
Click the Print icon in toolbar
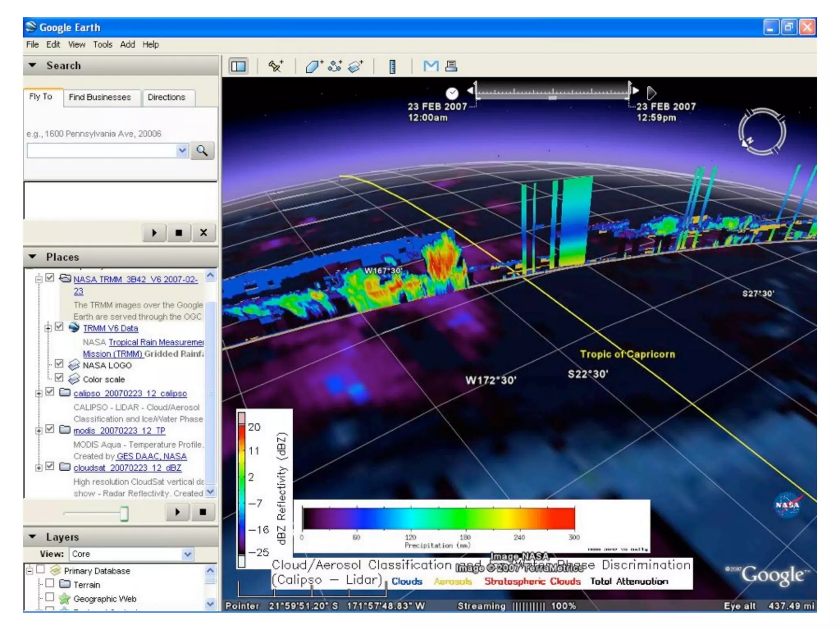point(451,66)
